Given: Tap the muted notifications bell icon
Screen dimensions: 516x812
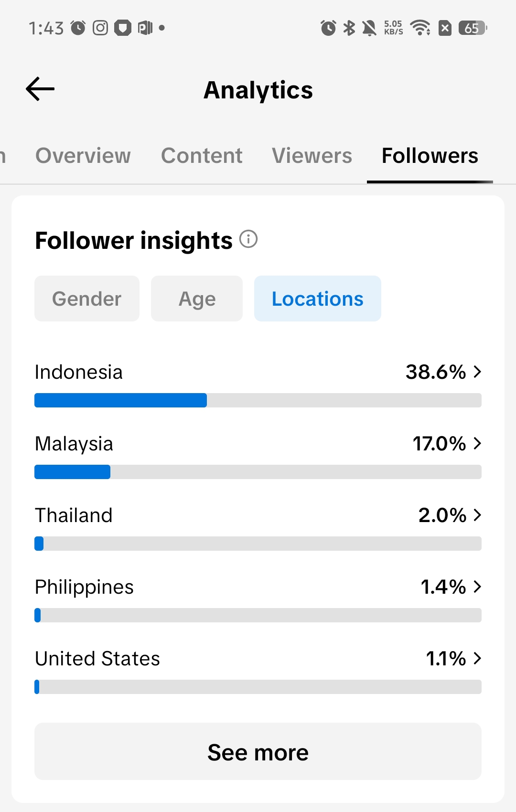Looking at the screenshot, I should pyautogui.click(x=369, y=28).
